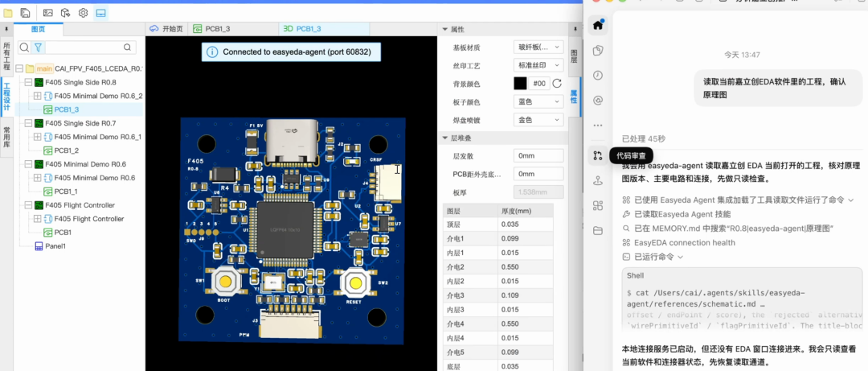Click the main branch tag on project root

(x=44, y=68)
